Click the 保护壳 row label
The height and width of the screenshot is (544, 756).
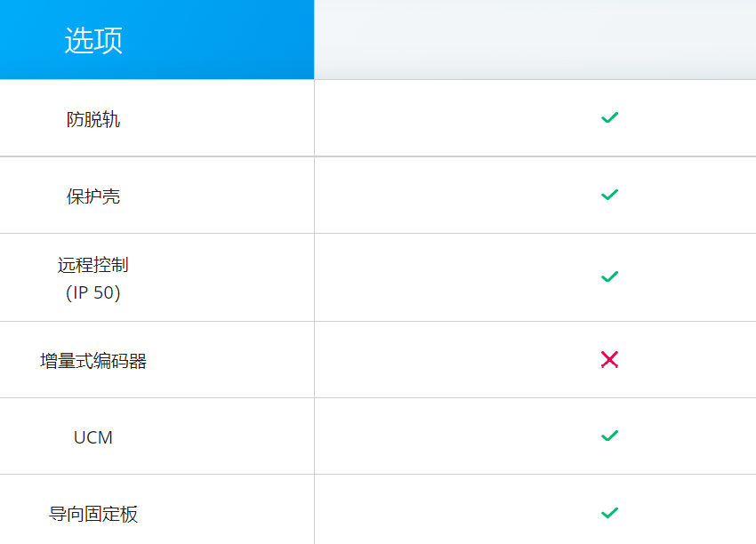93,196
